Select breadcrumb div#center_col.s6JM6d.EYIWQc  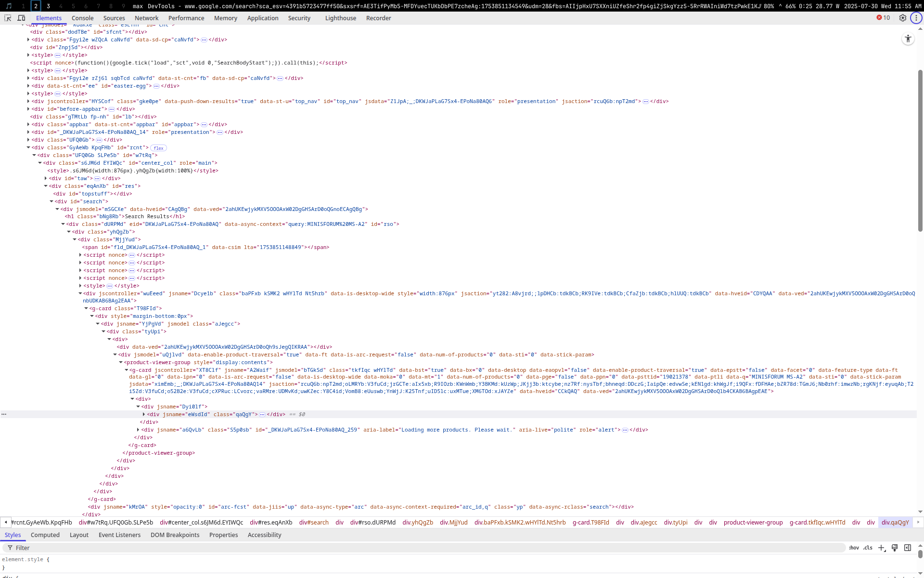(x=201, y=522)
